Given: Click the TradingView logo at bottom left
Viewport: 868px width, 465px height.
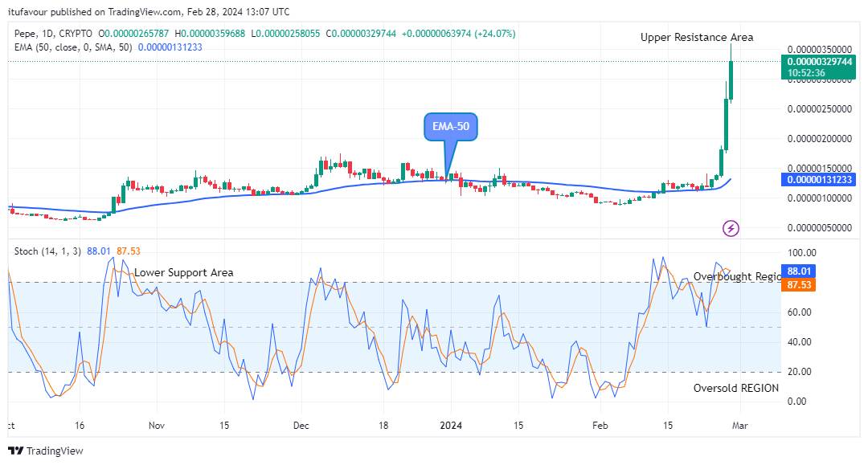Looking at the screenshot, I should 45,451.
